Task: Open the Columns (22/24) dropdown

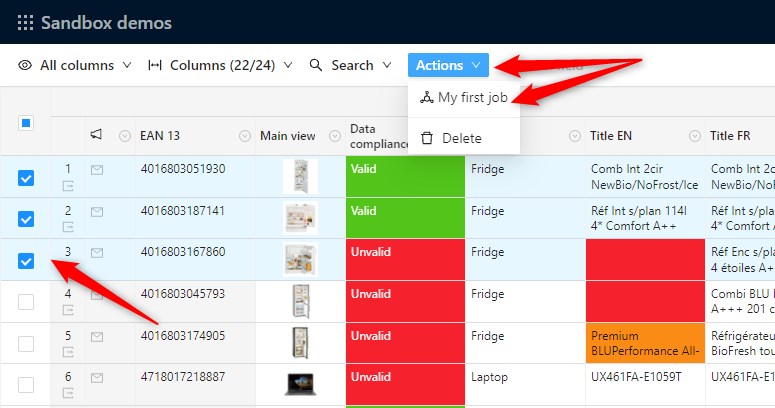Action: 220,65
